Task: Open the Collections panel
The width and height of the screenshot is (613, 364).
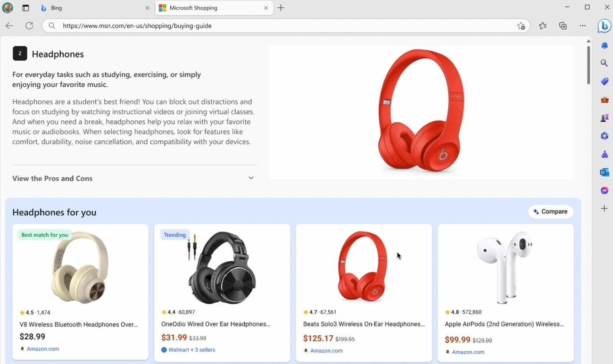Action: coord(563,26)
